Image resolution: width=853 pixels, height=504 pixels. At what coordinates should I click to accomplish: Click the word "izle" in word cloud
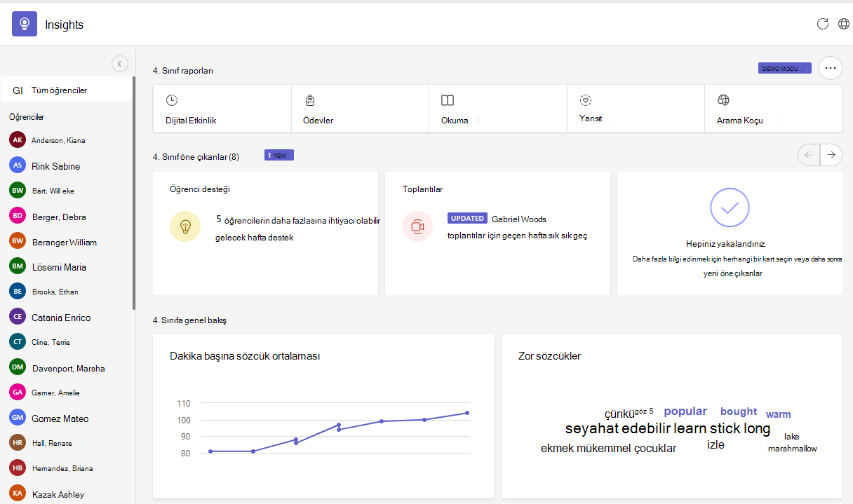pos(716,445)
